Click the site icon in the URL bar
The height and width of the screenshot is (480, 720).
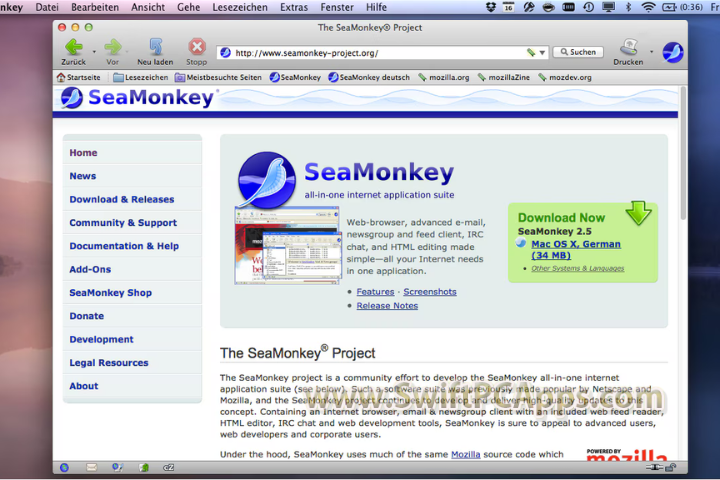tap(225, 53)
